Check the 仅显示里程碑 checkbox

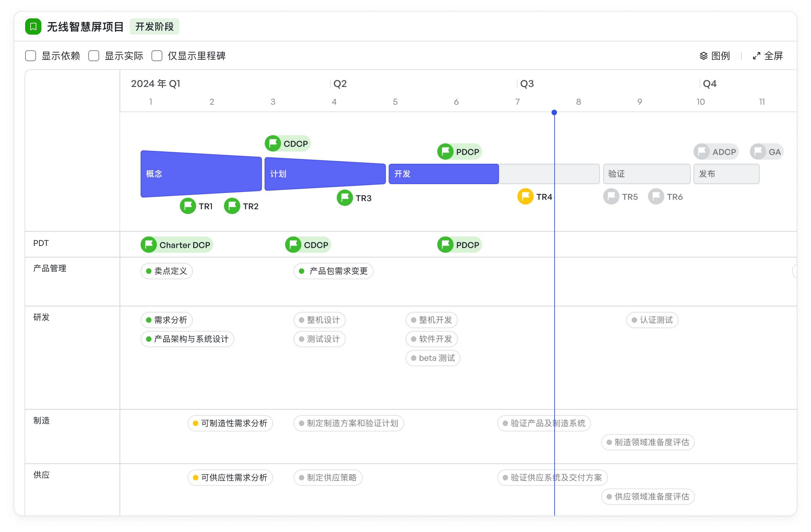point(157,56)
